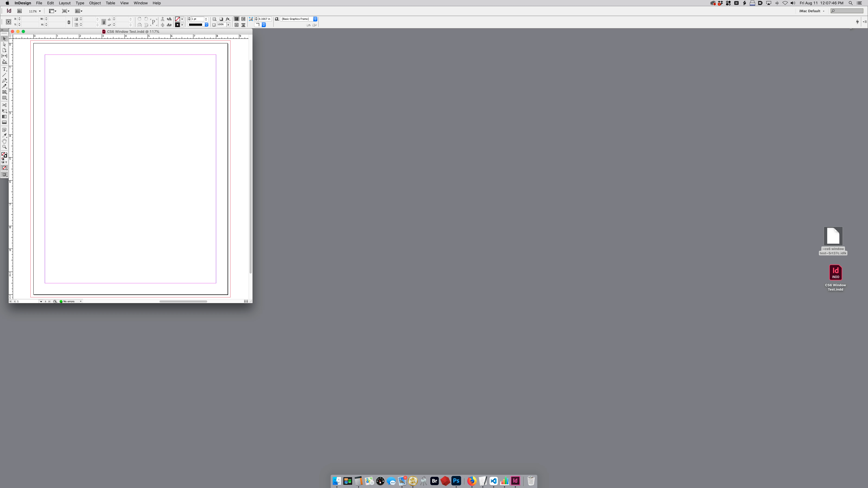Select the Hand tool
The height and width of the screenshot is (488, 868).
(4, 141)
